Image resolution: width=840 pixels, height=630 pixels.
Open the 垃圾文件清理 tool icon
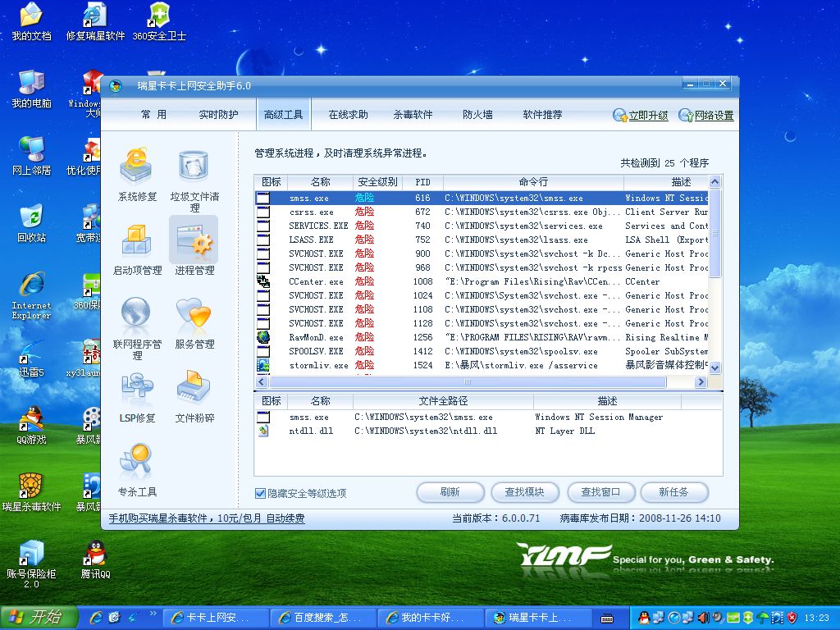(194, 167)
